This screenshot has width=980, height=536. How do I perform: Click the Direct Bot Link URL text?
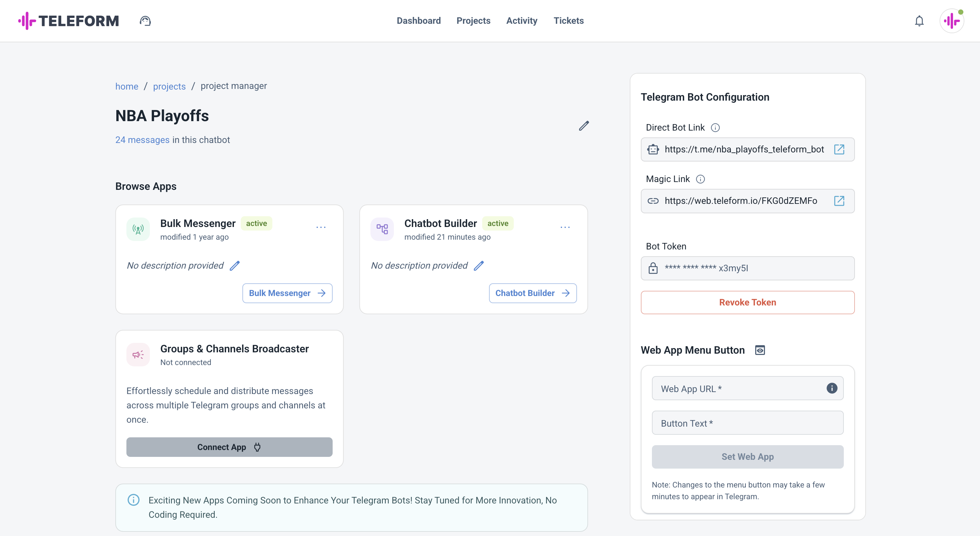(744, 149)
